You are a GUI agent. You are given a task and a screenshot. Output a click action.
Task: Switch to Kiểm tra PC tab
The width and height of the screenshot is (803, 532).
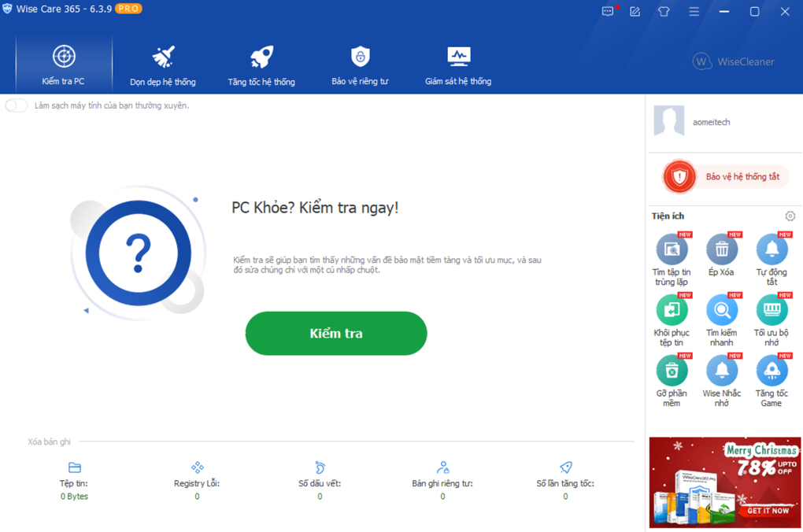pyautogui.click(x=64, y=65)
